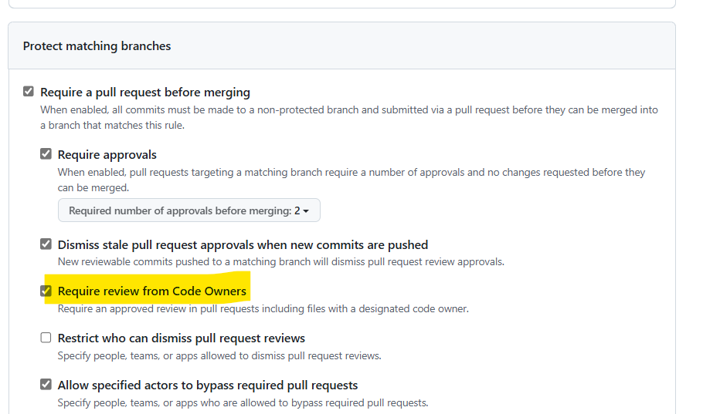The image size is (720, 414).
Task: Uncheck the 'Require a pull request before merging' checkbox
Action: coord(28,91)
